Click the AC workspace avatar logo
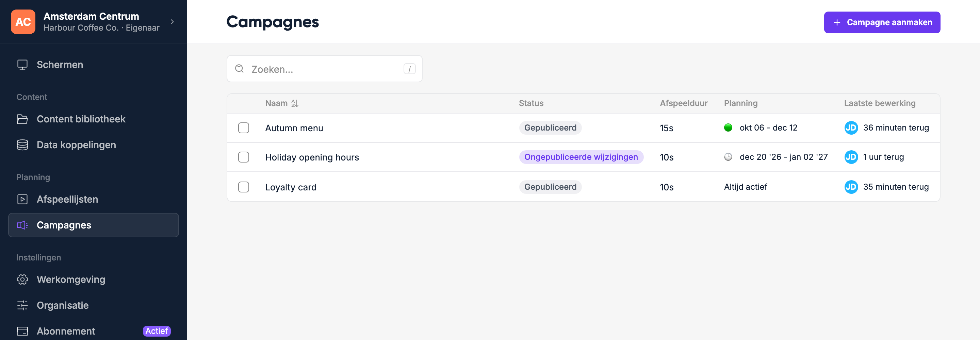 [23, 22]
